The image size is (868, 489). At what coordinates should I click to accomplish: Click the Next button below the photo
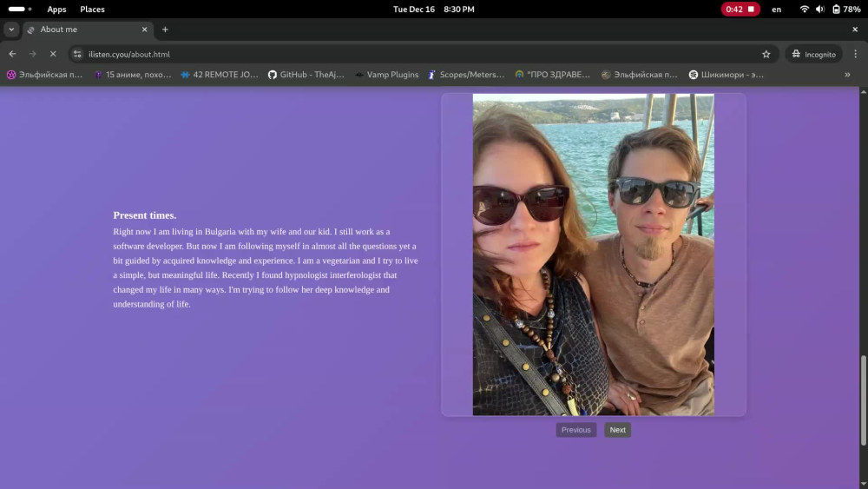(617, 430)
